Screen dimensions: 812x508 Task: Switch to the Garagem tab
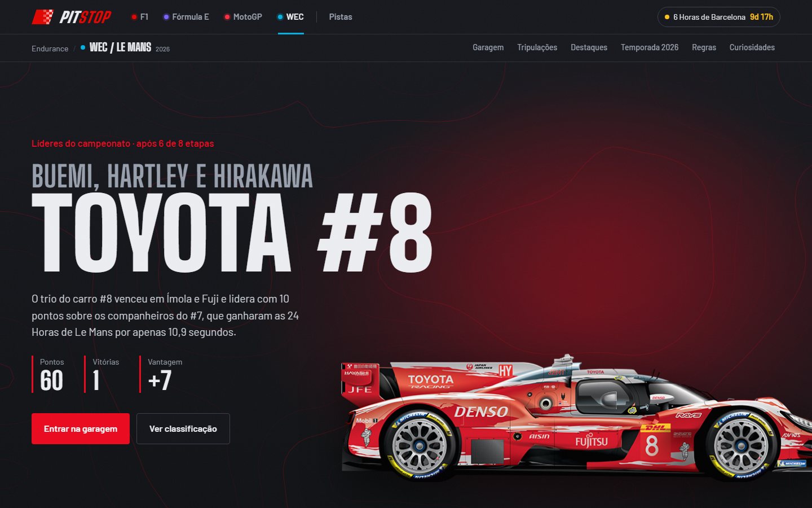tap(488, 47)
